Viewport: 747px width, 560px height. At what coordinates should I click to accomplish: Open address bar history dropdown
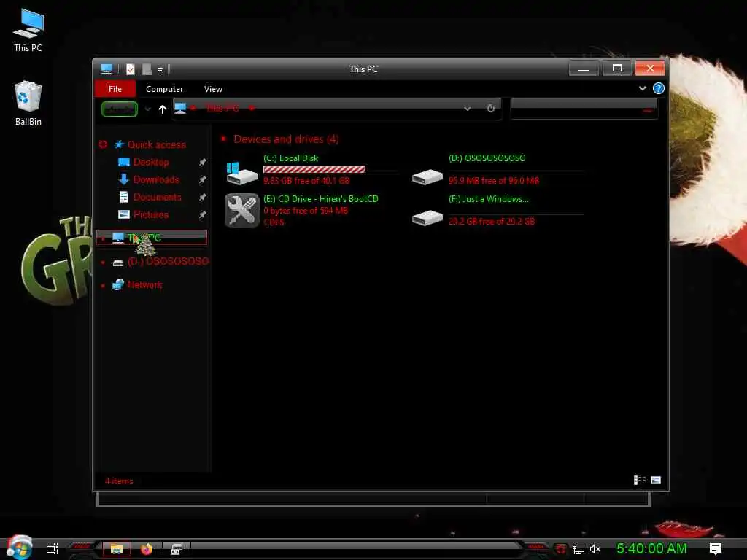click(468, 109)
